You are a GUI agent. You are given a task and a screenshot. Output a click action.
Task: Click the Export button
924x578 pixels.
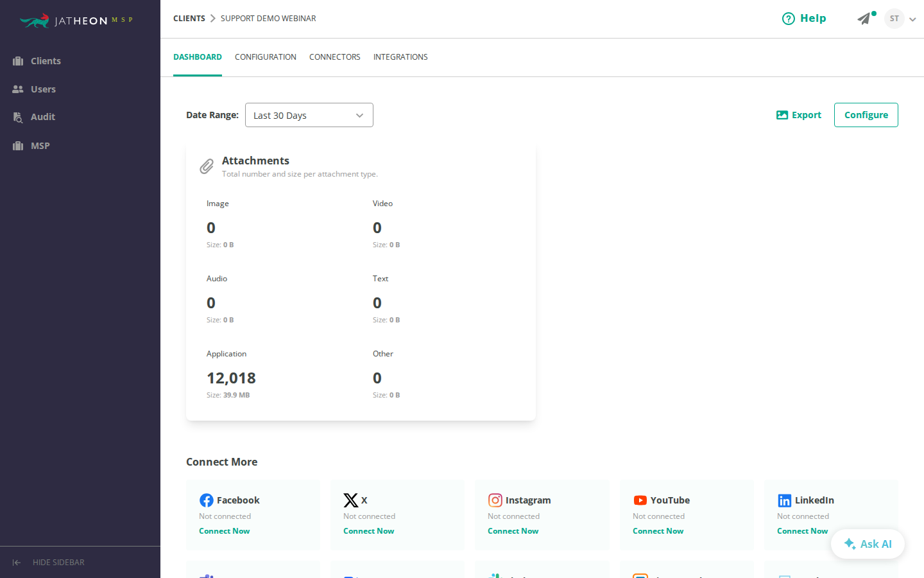799,115
